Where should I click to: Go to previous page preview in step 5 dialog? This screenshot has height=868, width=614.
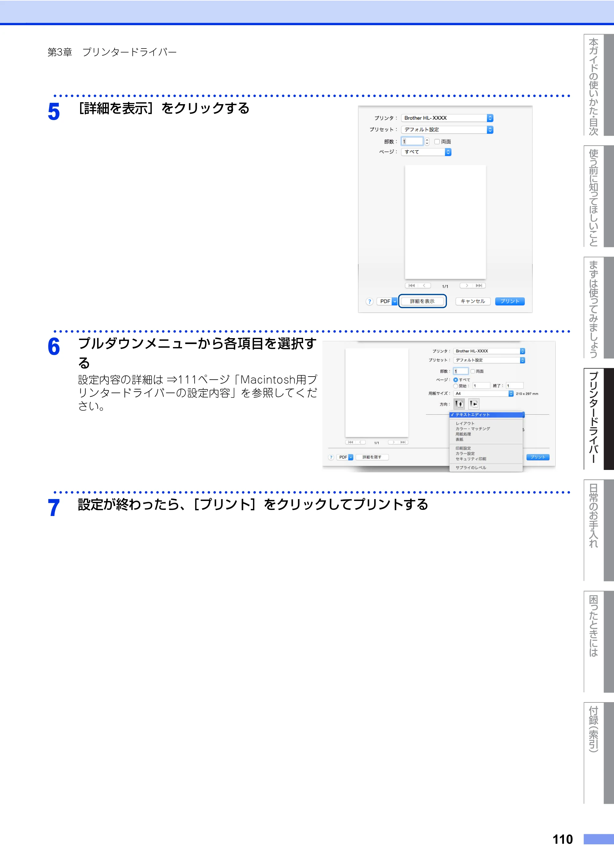pos(425,286)
